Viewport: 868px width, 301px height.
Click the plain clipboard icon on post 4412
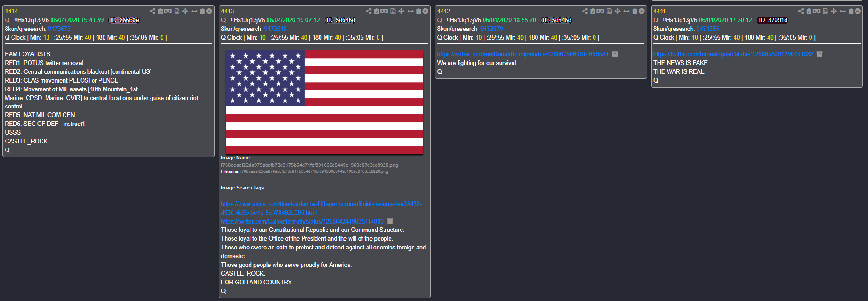(x=635, y=11)
